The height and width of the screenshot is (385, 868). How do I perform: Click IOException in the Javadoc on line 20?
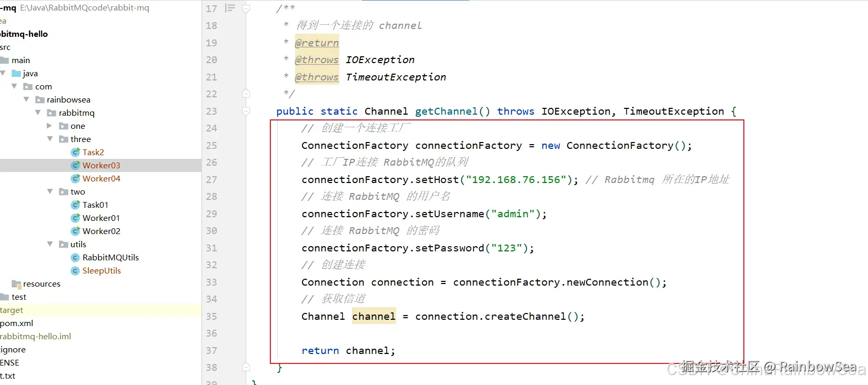[x=380, y=60]
